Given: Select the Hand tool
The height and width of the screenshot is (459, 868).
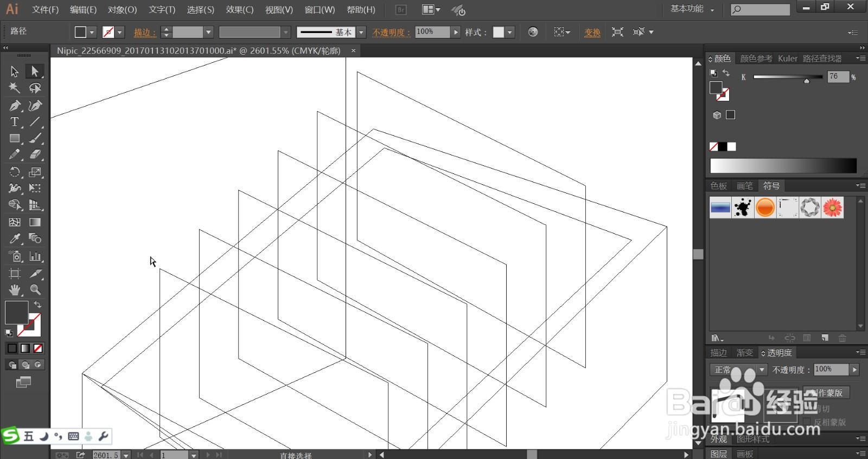Looking at the screenshot, I should pyautogui.click(x=15, y=290).
